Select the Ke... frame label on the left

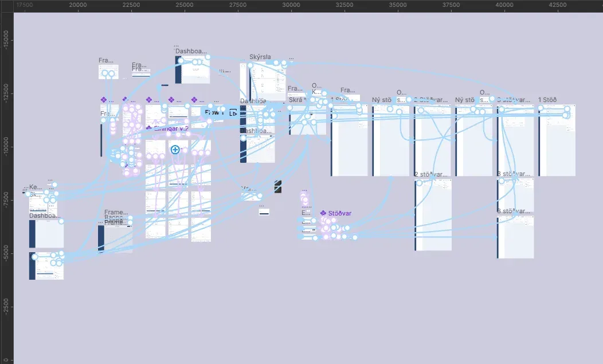tap(36, 187)
